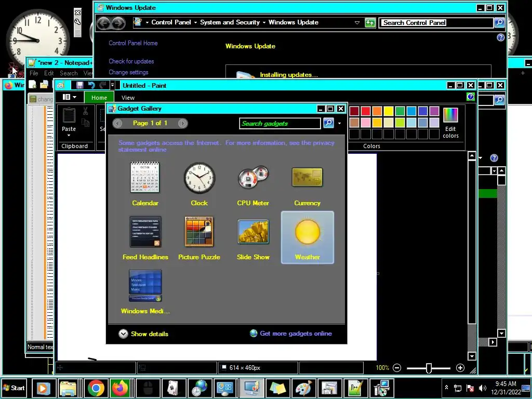Click zoom in plus button in Paint
The width and height of the screenshot is (532, 399).
pos(460,368)
